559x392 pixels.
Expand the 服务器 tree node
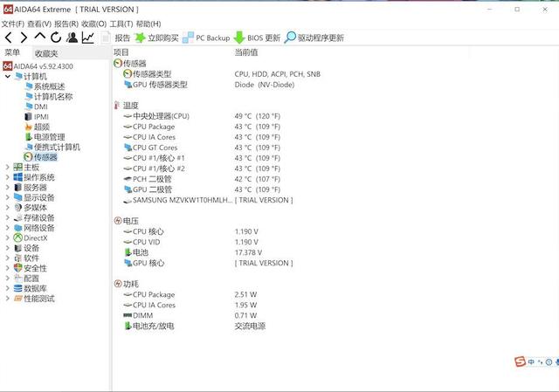pos(8,187)
